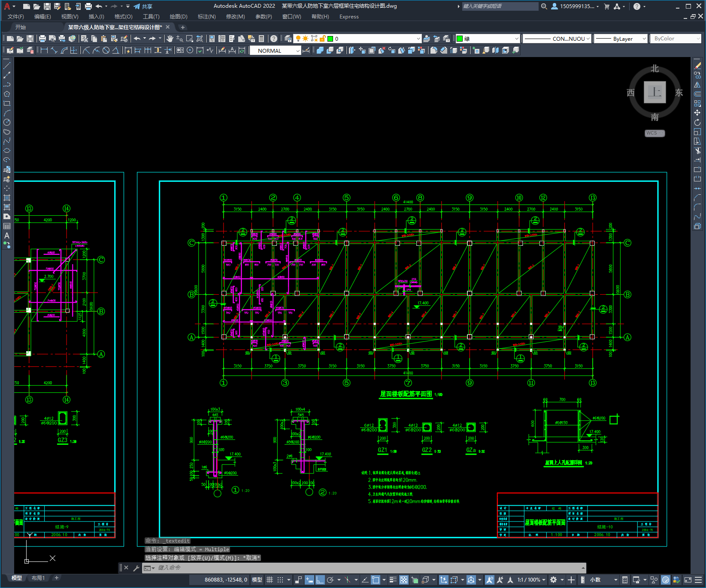Toggle lineweight display
The width and height of the screenshot is (706, 588).
393,580
